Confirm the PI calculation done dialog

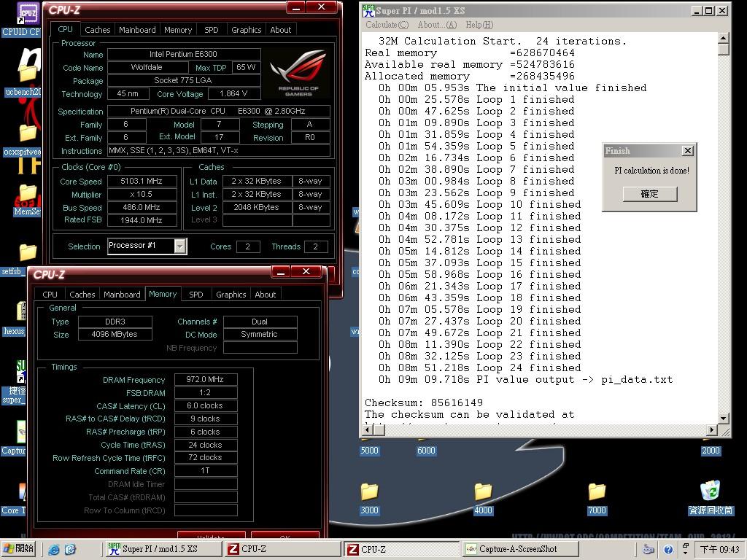[649, 194]
